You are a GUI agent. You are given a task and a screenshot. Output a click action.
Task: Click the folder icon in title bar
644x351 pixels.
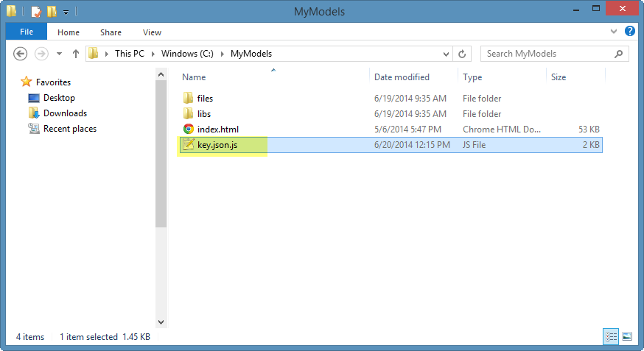12,11
